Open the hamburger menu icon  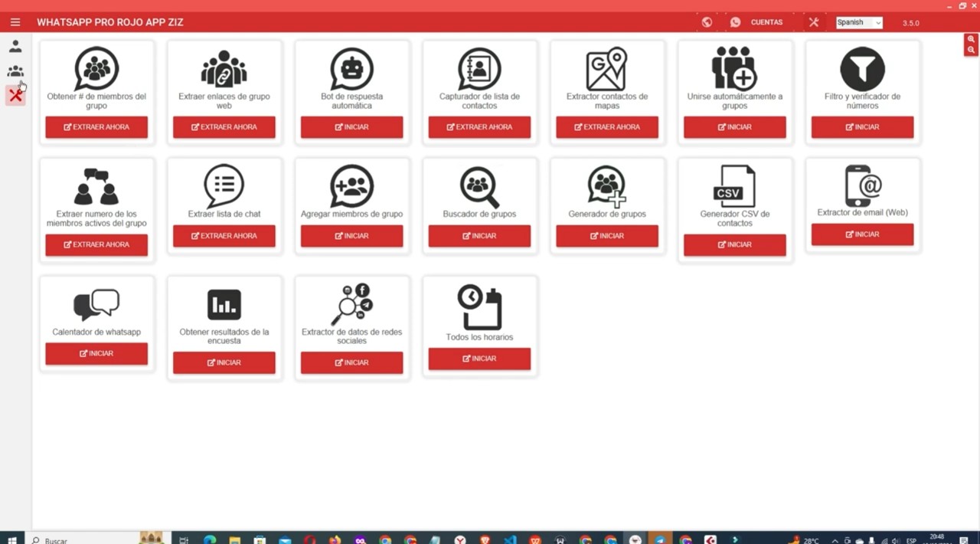(x=15, y=22)
